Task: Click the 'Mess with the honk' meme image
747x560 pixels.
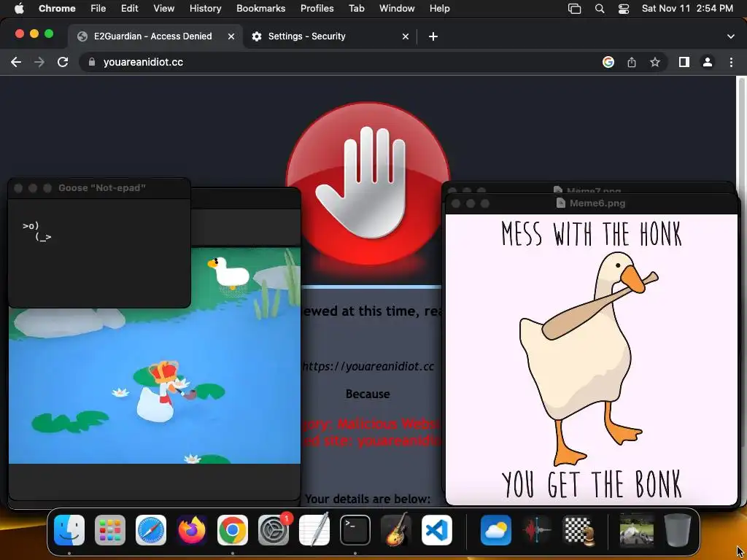Action: 591,359
